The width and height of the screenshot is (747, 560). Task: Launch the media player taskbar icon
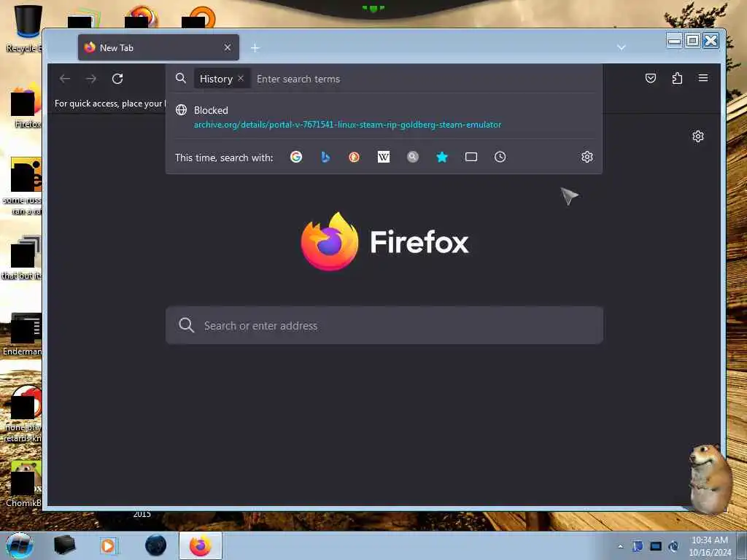pos(108,545)
